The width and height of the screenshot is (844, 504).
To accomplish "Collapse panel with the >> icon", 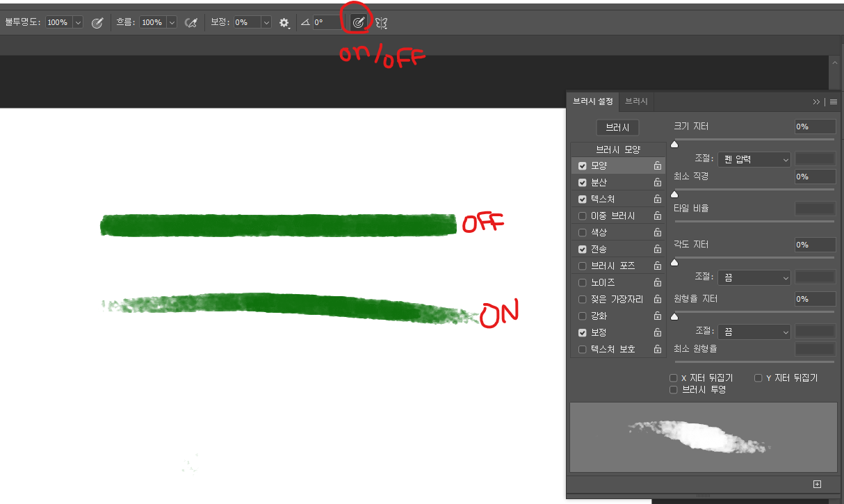I will (x=816, y=101).
